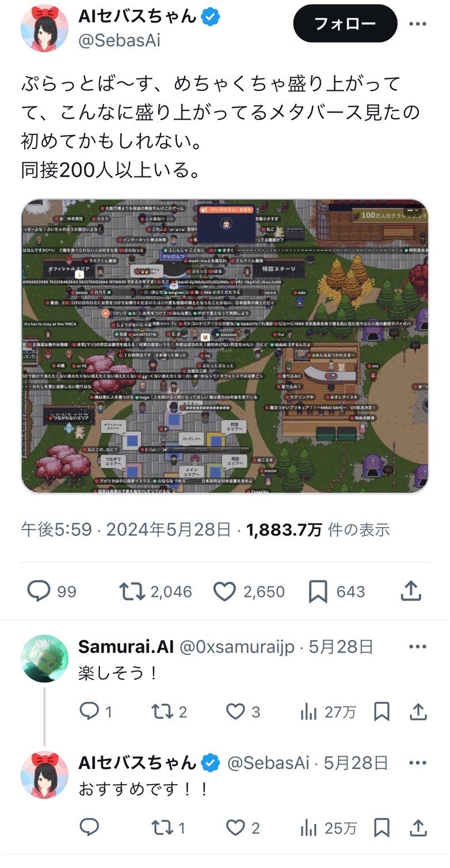Click the フォロー follow button
The width and height of the screenshot is (450, 868).
pyautogui.click(x=345, y=24)
